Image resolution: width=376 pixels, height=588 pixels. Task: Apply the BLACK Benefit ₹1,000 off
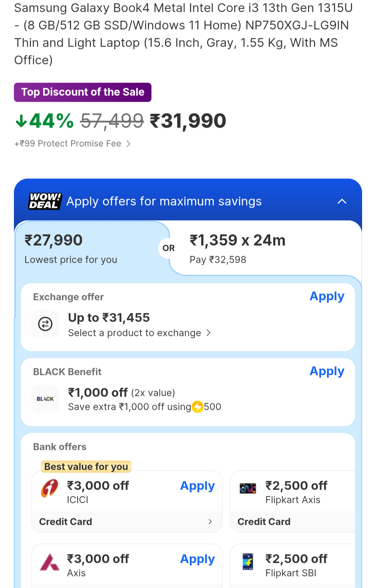click(x=327, y=371)
